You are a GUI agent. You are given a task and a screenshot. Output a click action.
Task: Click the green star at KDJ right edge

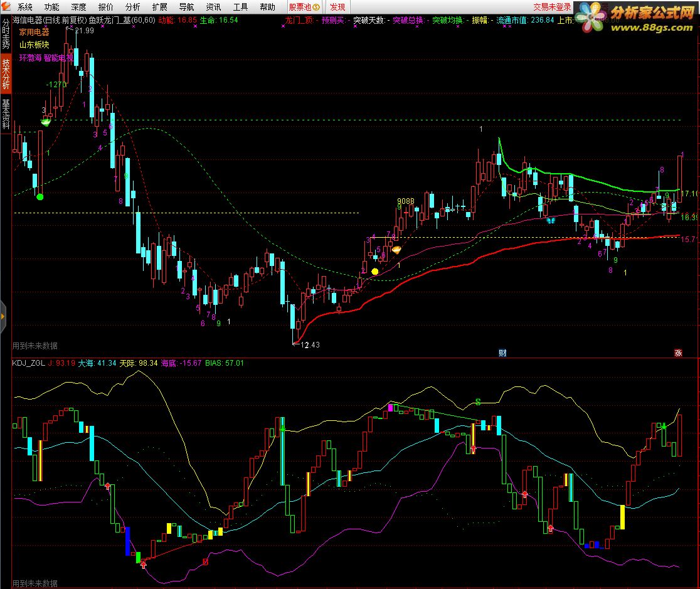point(664,427)
